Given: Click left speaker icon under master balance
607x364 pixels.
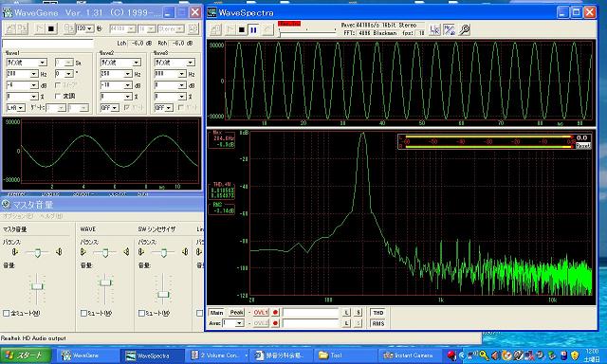Looking at the screenshot, I should (15, 252).
